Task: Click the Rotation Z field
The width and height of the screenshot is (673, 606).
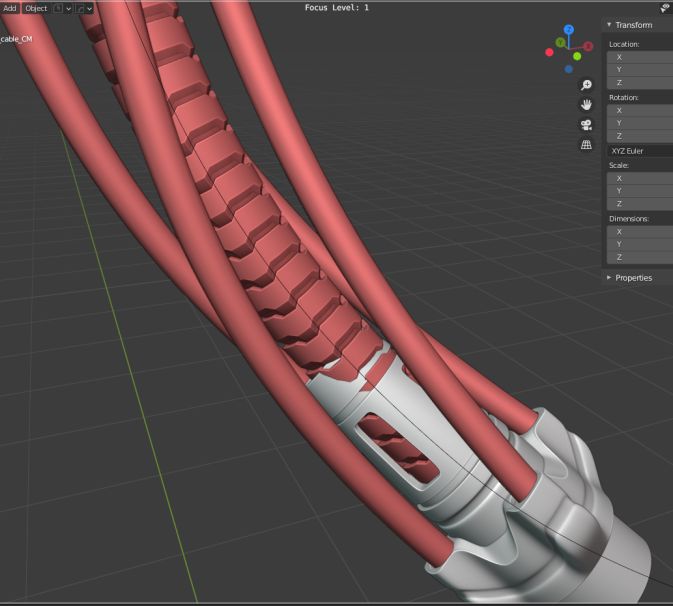Action: coord(640,136)
